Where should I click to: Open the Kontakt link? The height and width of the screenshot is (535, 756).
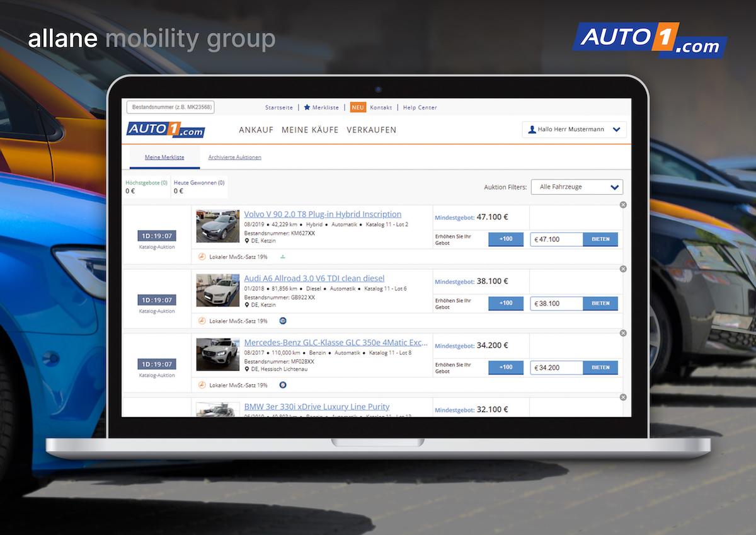pos(381,108)
